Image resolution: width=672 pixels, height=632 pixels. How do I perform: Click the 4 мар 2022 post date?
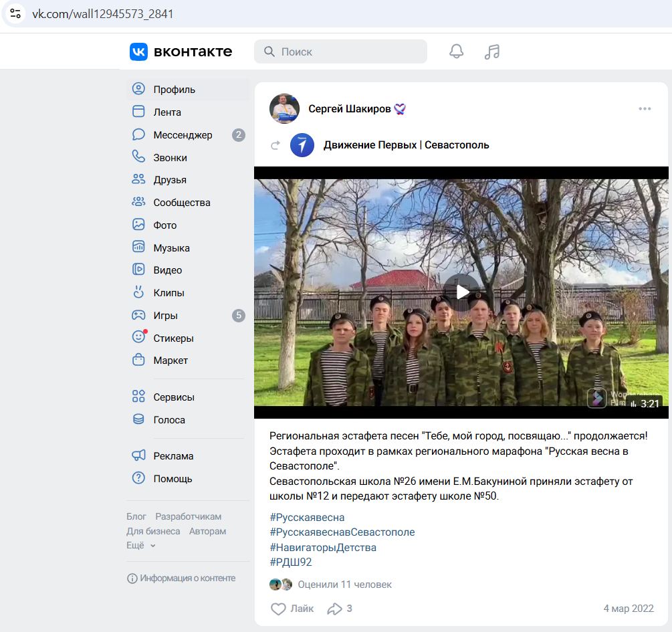(x=629, y=609)
